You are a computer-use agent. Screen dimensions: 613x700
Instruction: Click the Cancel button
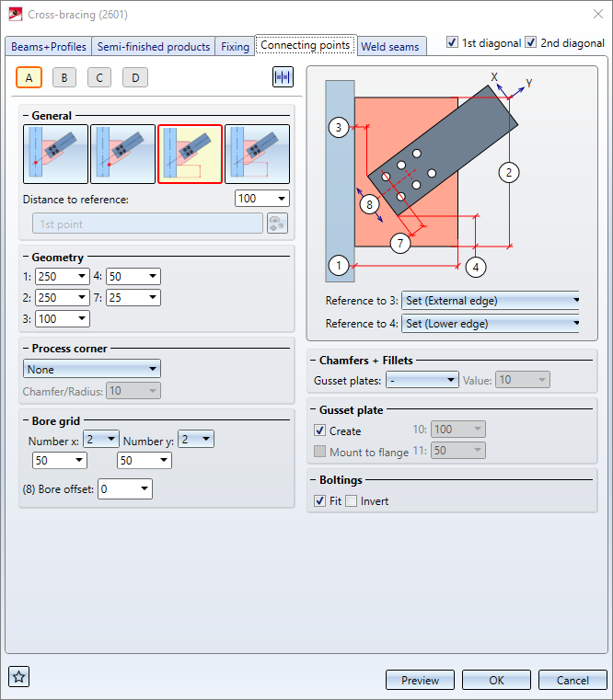point(573,680)
